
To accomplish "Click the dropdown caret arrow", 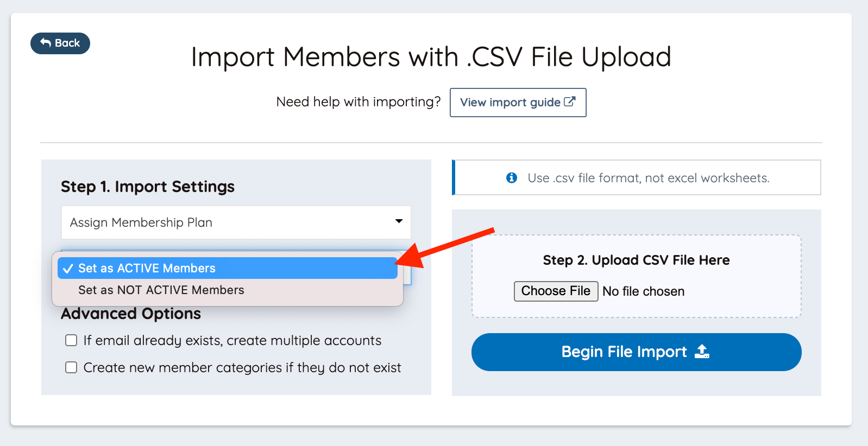I will pyautogui.click(x=399, y=222).
